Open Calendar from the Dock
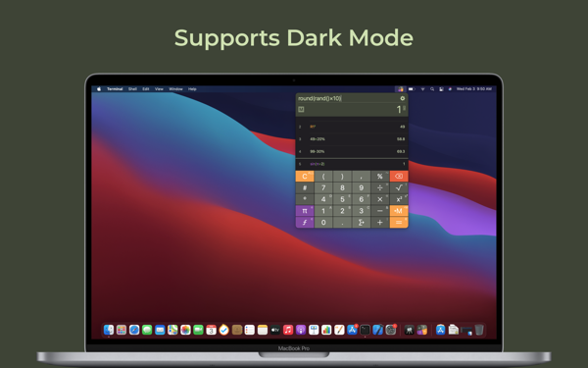 coord(211,330)
